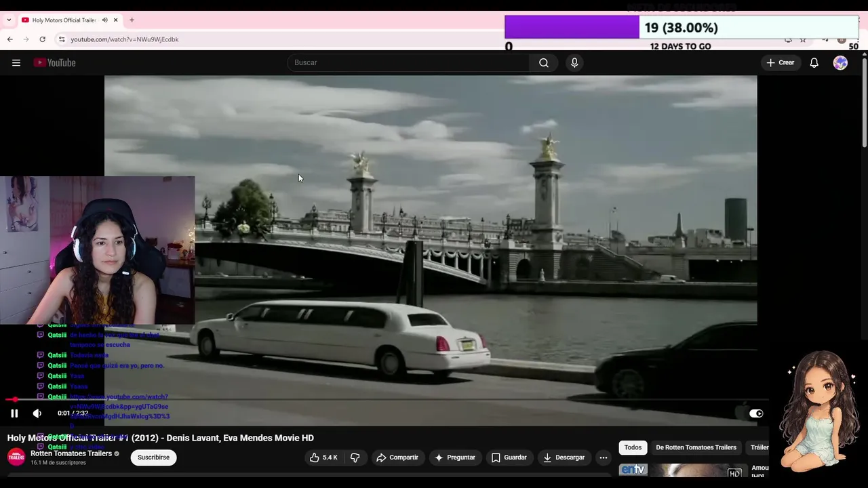Select the Tráiler filter chip
This screenshot has width=868, height=488.
point(759,447)
